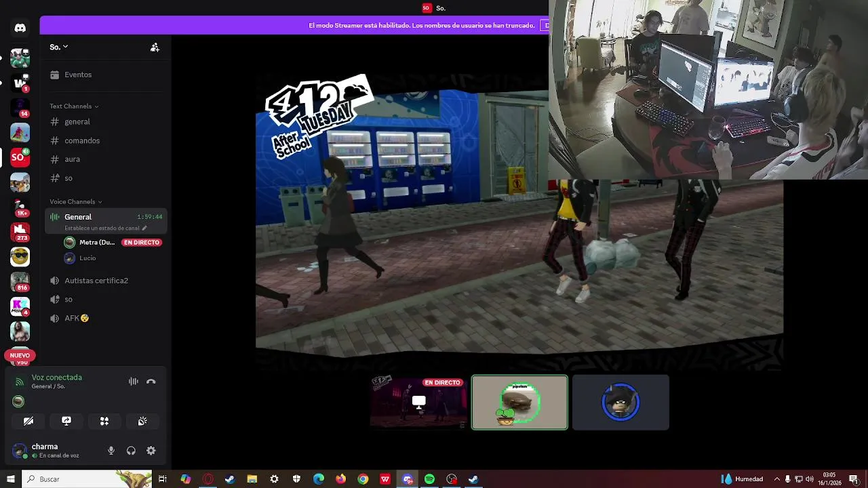The width and height of the screenshot is (868, 488).
Task: Open the server with the 816 badge
Action: point(20,281)
